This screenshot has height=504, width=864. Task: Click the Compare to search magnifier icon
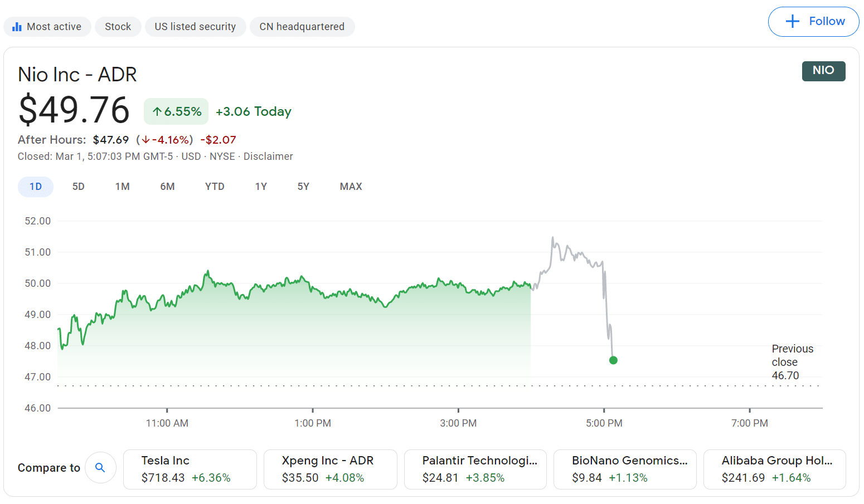tap(100, 468)
